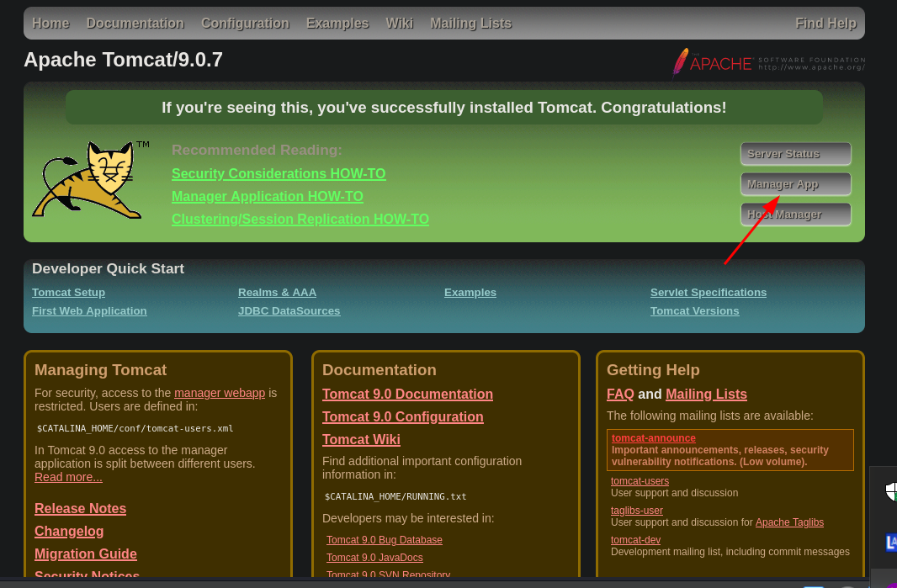The width and height of the screenshot is (897, 588).
Task: Go to Configuration in the top nav
Action: (245, 24)
